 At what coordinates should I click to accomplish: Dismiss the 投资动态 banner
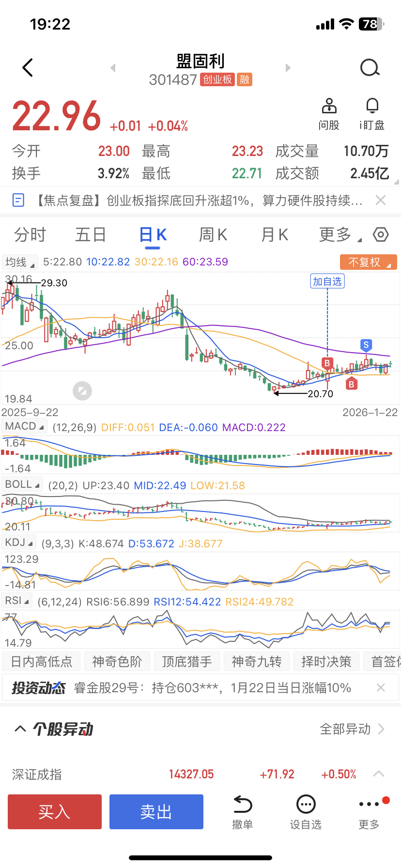[381, 688]
